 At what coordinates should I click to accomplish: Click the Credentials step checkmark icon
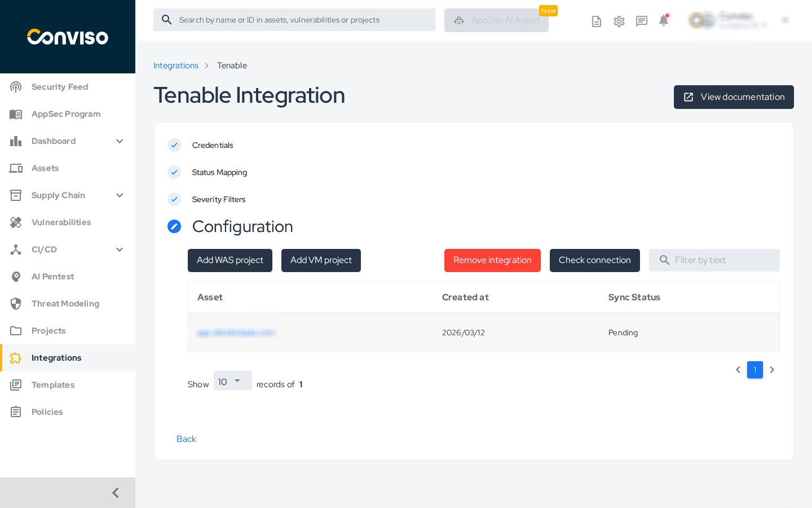click(x=174, y=145)
